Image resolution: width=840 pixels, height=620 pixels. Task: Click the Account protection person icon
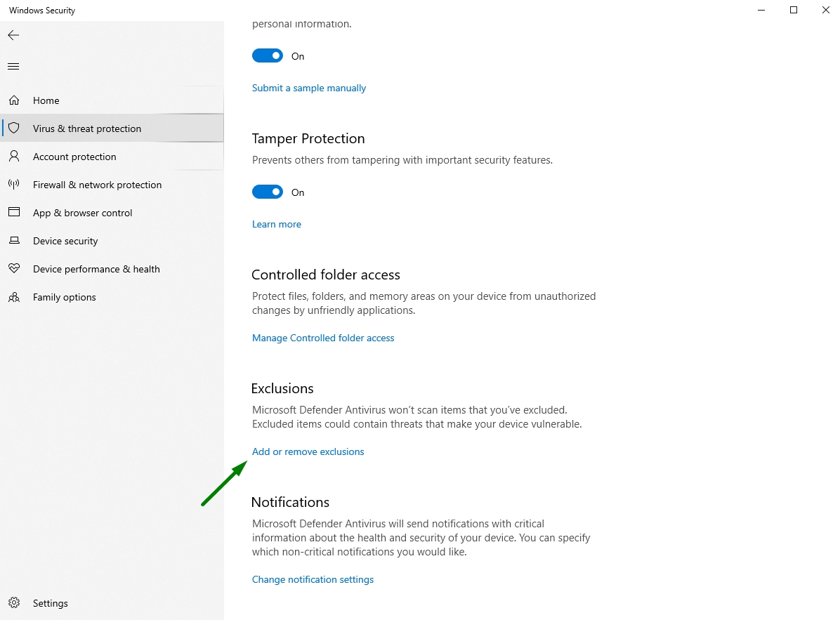point(15,157)
